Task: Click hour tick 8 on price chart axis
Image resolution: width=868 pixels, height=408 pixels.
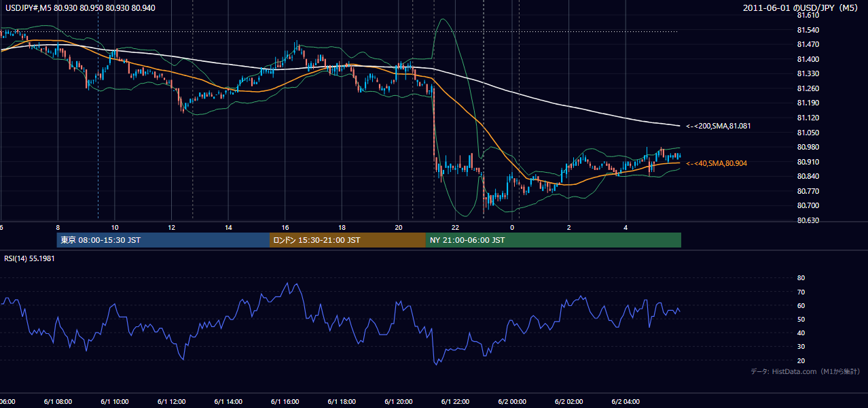Action: [x=58, y=228]
